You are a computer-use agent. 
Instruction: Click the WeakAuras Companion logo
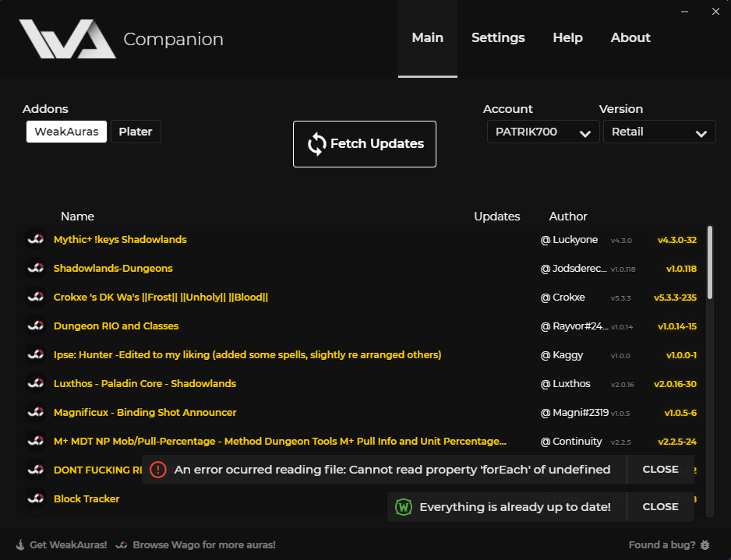[67, 37]
